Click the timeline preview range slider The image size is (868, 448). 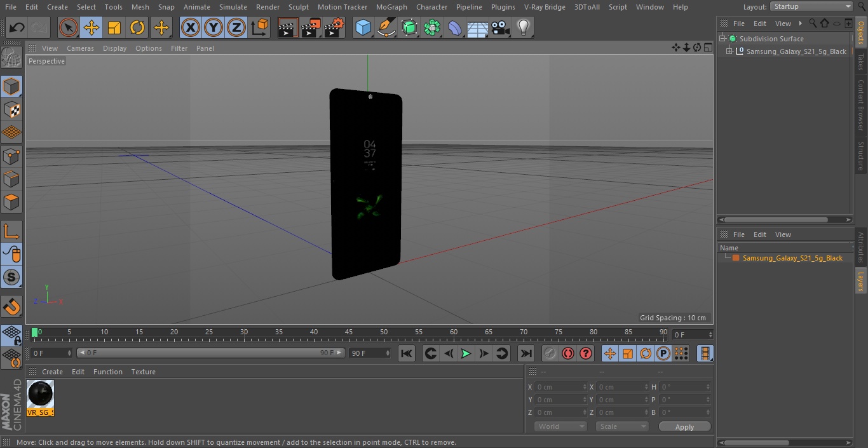click(211, 353)
